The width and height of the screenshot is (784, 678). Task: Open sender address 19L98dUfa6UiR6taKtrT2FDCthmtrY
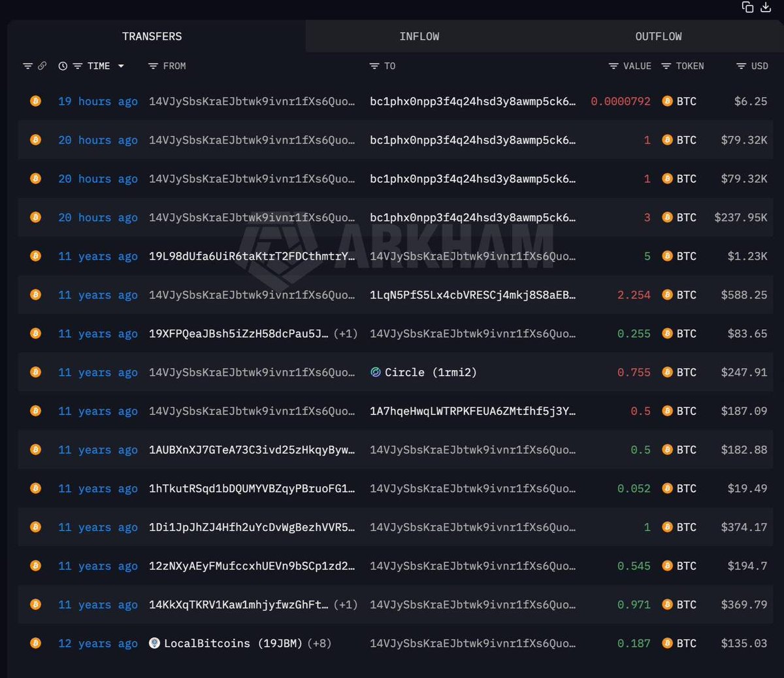click(x=252, y=256)
